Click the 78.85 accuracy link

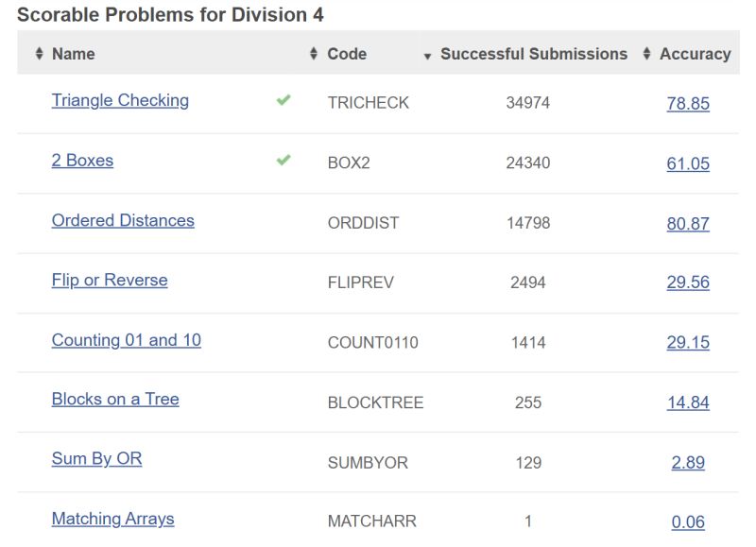(688, 104)
